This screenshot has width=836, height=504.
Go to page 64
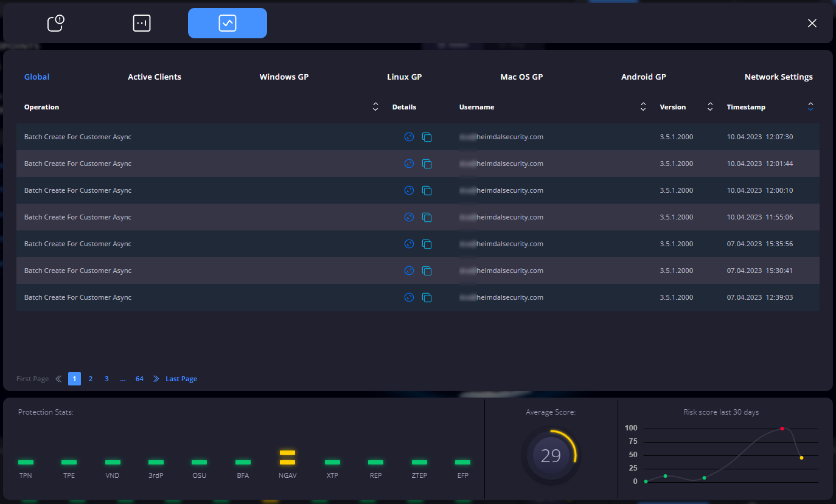tap(139, 379)
